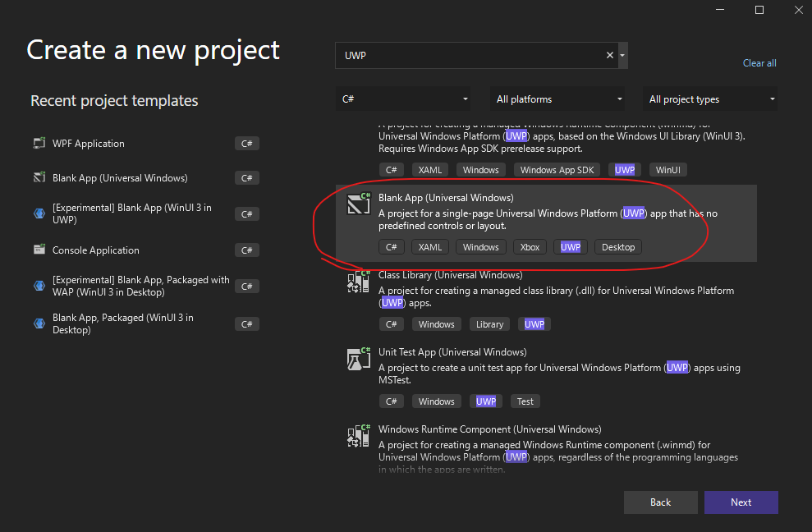The image size is (812, 532).
Task: Click the Unit Test App (Universal Windows) icon
Action: pyautogui.click(x=358, y=359)
